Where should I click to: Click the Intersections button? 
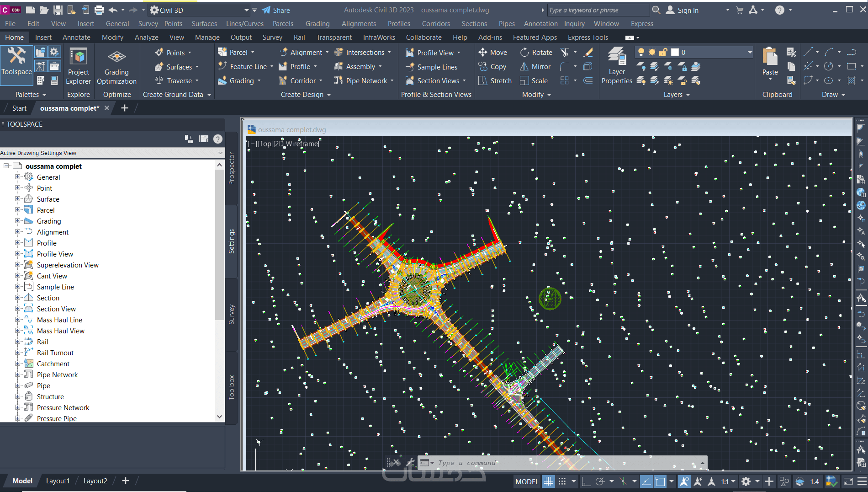[x=363, y=53]
